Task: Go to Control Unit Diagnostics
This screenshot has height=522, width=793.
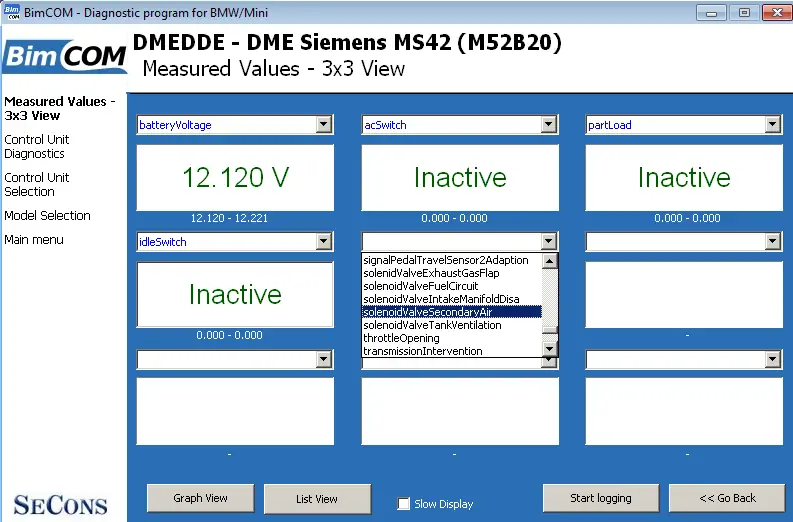Action: tap(36, 147)
